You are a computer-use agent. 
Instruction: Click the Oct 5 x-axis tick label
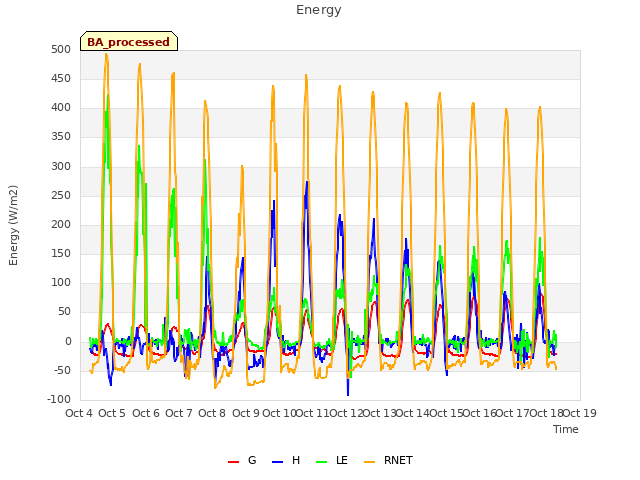112,413
